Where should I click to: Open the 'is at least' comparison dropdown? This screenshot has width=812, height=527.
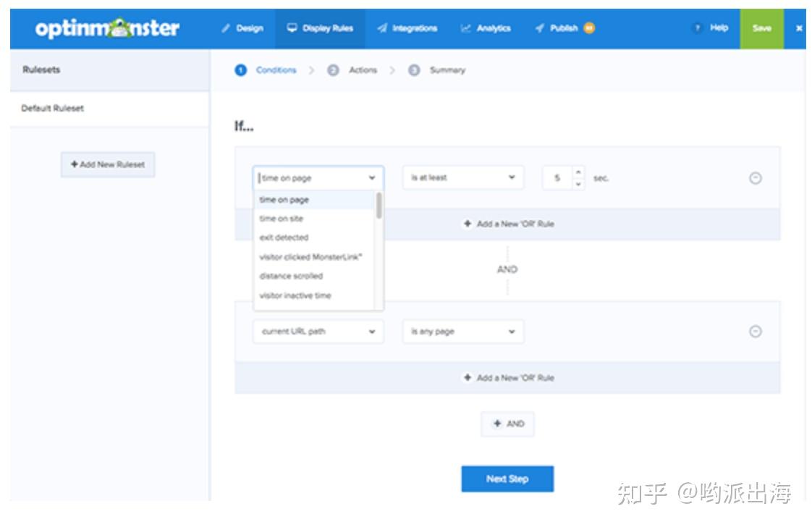tap(463, 177)
